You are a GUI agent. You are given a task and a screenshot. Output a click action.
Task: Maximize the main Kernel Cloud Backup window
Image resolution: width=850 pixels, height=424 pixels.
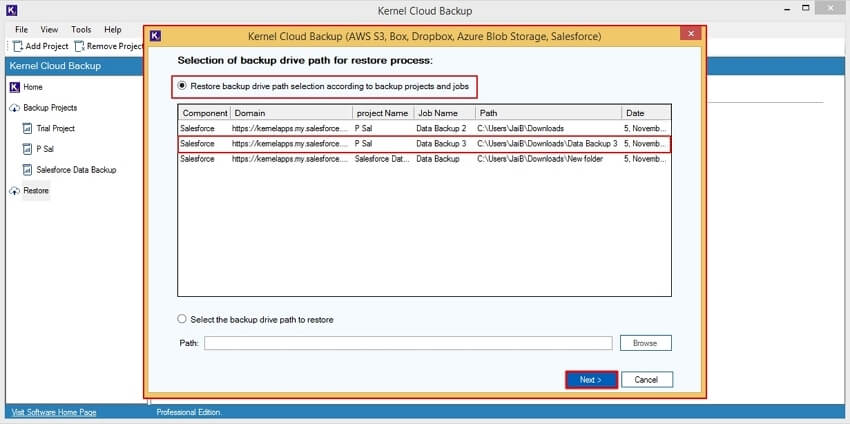coord(806,9)
